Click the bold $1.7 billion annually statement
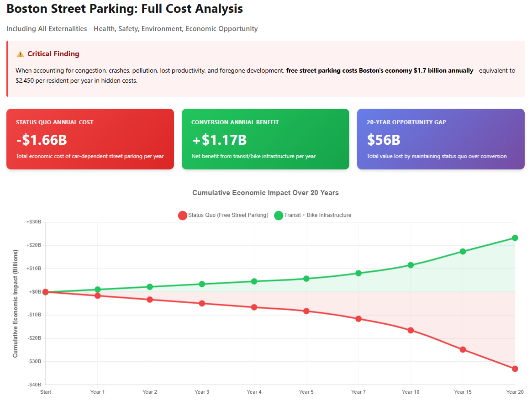Screen dimensions: 532x401 [x=379, y=71]
